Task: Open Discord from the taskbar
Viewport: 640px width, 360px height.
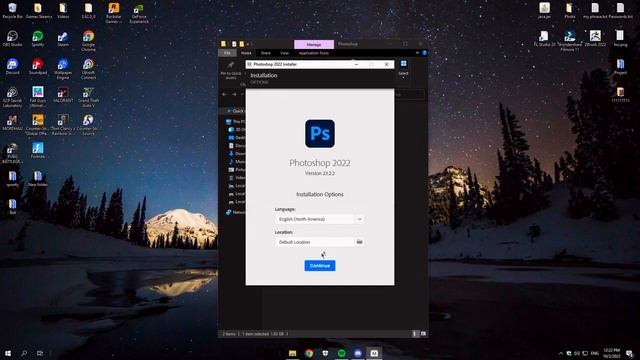Action: click(x=358, y=353)
